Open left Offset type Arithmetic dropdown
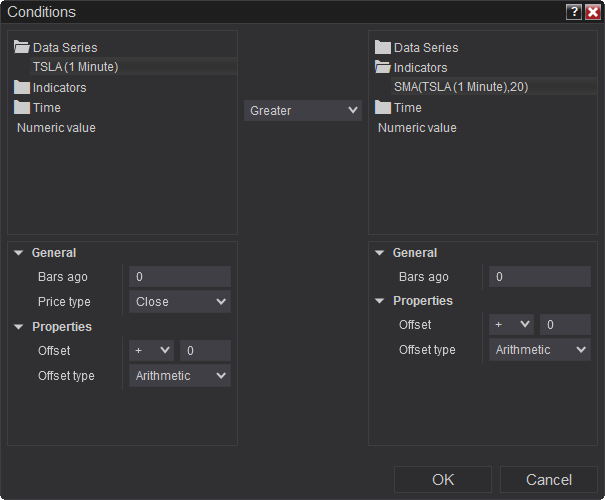The width and height of the screenshot is (605, 500). pyautogui.click(x=180, y=376)
